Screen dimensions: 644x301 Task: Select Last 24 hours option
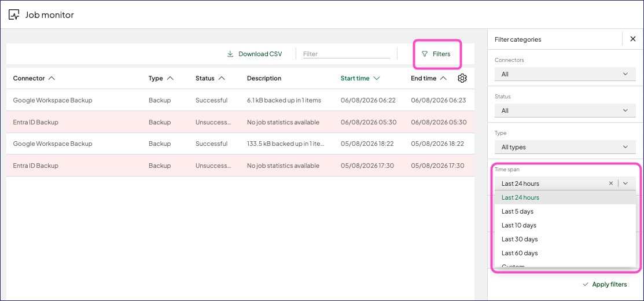pos(565,197)
